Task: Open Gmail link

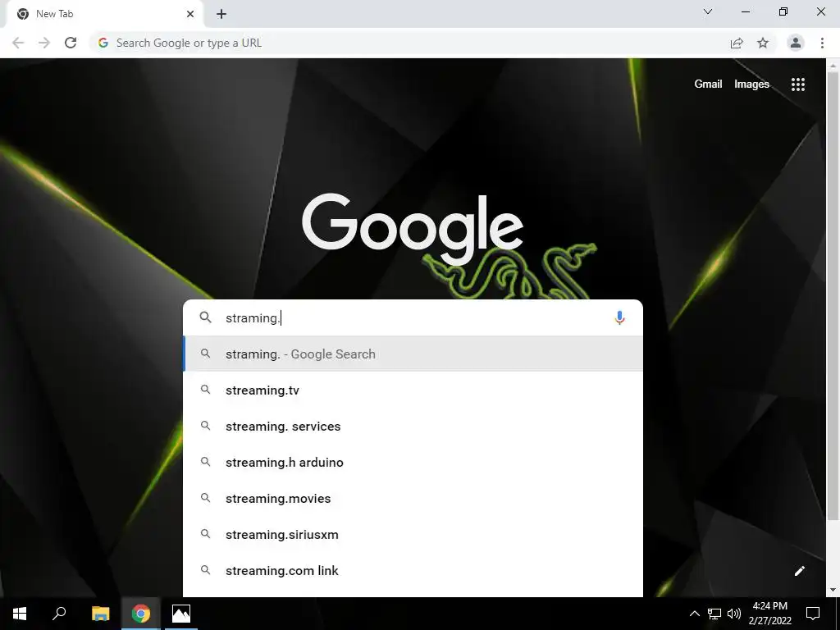Action: tap(708, 84)
